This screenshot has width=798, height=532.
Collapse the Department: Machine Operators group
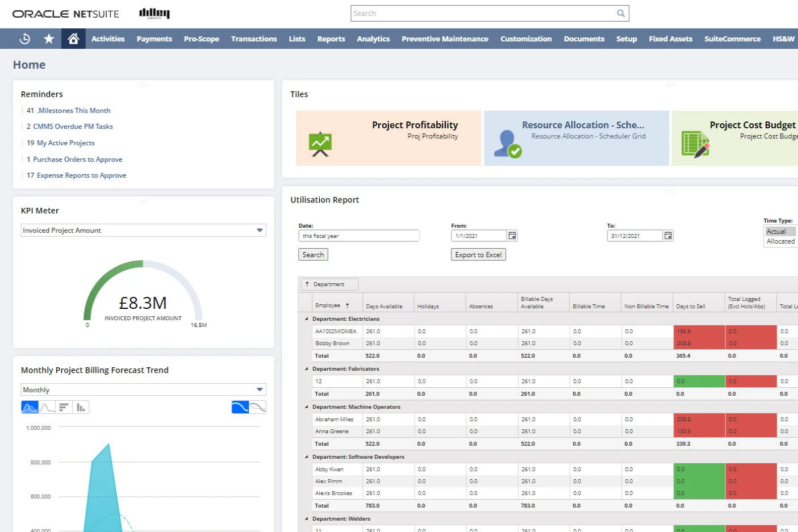307,407
